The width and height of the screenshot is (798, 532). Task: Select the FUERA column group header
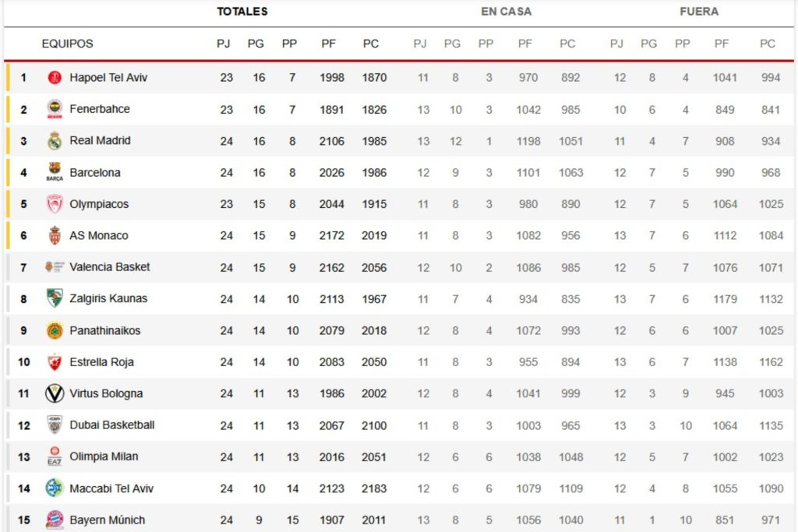(699, 12)
